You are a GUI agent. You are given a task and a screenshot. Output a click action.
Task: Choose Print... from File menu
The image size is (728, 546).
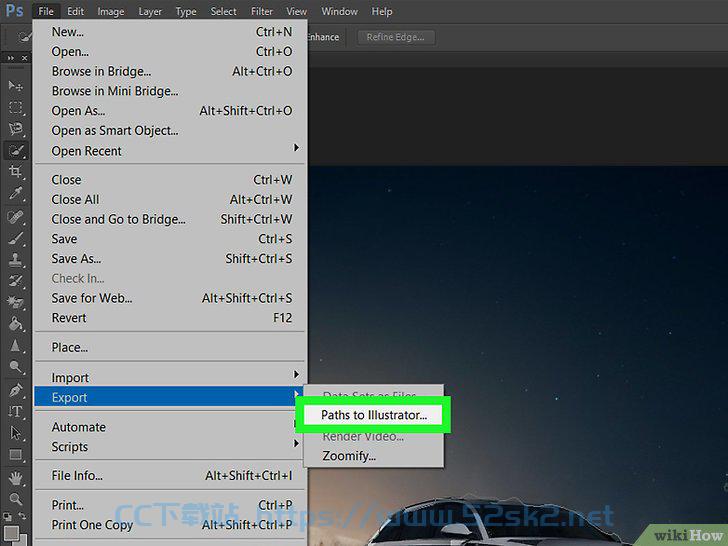pos(170,505)
